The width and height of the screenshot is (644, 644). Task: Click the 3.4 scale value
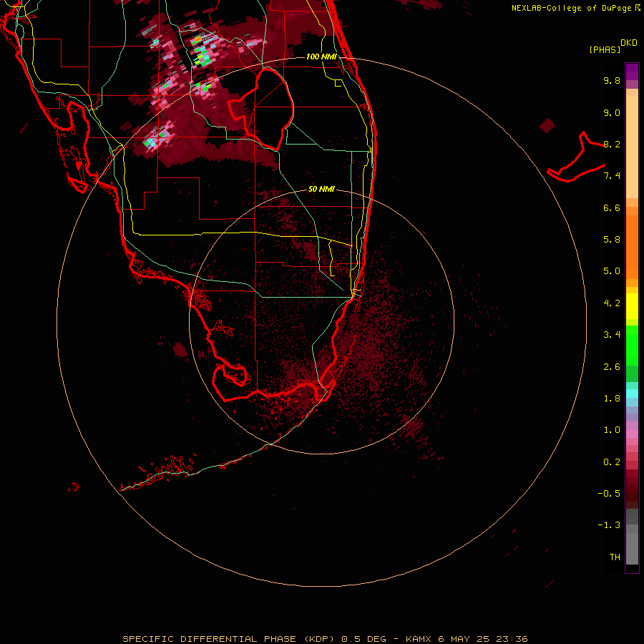pos(612,335)
